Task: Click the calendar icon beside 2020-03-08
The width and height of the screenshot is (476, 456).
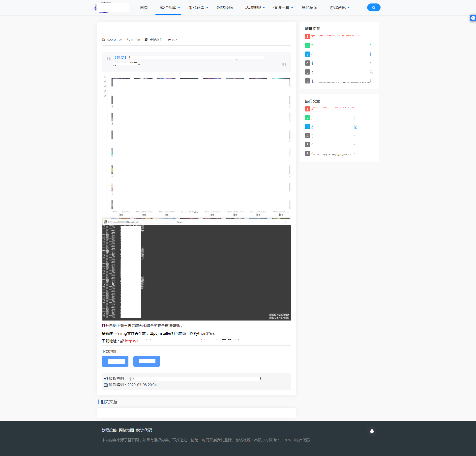Action: [103, 40]
